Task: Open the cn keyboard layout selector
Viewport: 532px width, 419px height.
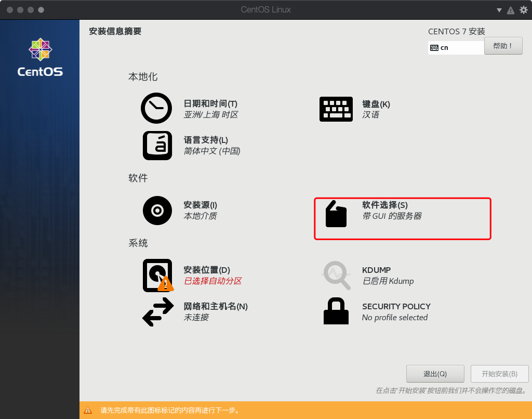Action: click(456, 47)
